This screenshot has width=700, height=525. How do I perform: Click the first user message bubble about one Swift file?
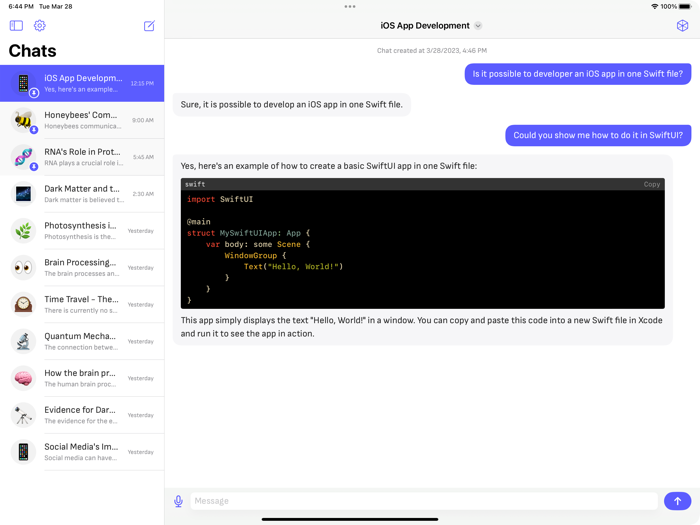(x=578, y=74)
